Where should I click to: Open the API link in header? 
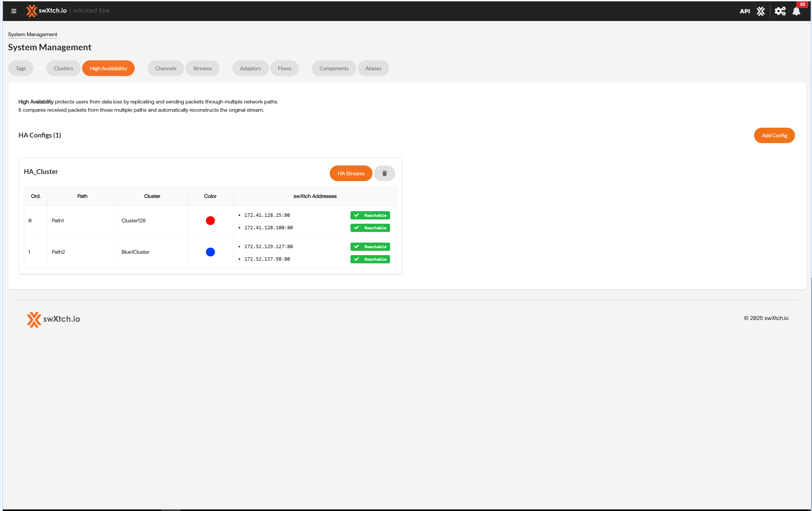pyautogui.click(x=745, y=11)
